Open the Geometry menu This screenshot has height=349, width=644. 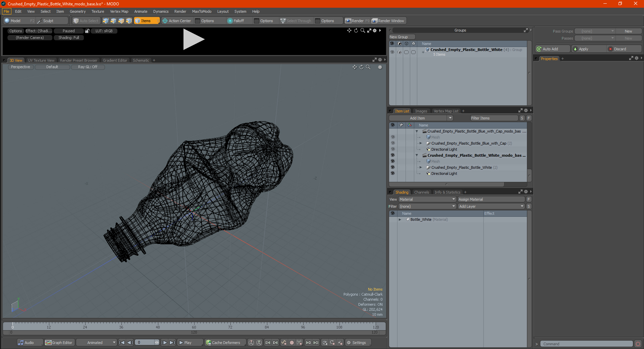click(77, 11)
